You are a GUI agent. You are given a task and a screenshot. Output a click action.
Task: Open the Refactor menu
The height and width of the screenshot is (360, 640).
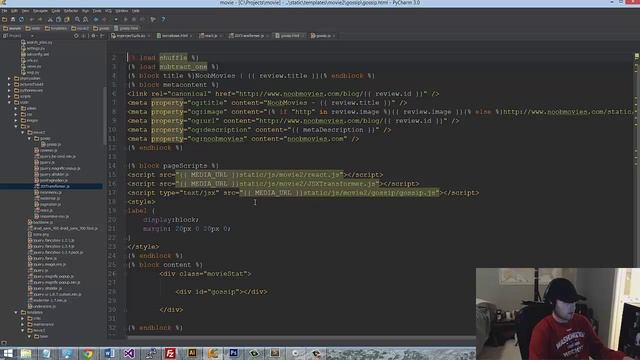coord(71,11)
